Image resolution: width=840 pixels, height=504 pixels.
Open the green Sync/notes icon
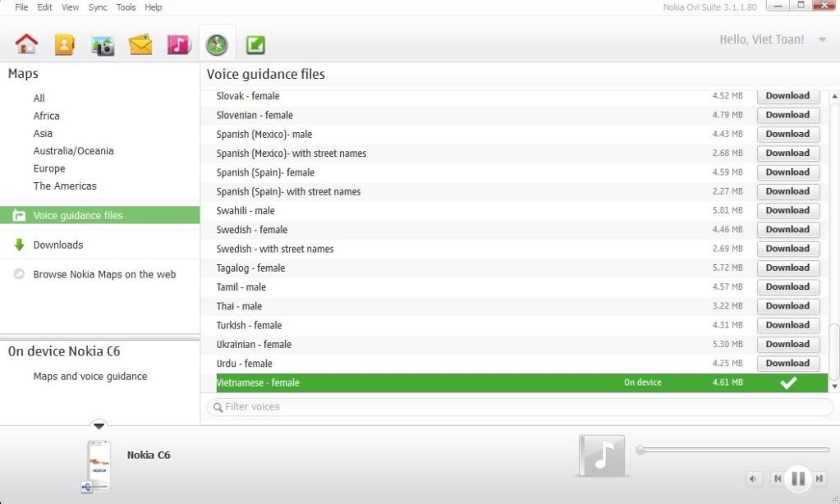255,44
